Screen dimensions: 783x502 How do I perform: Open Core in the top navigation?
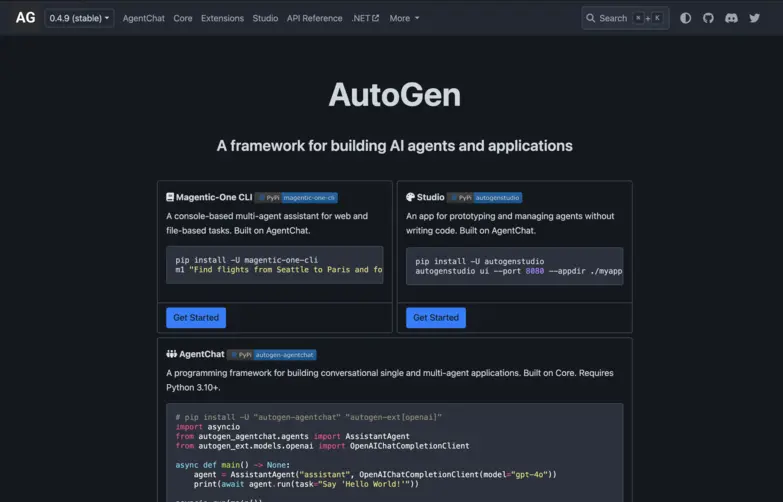pos(183,18)
